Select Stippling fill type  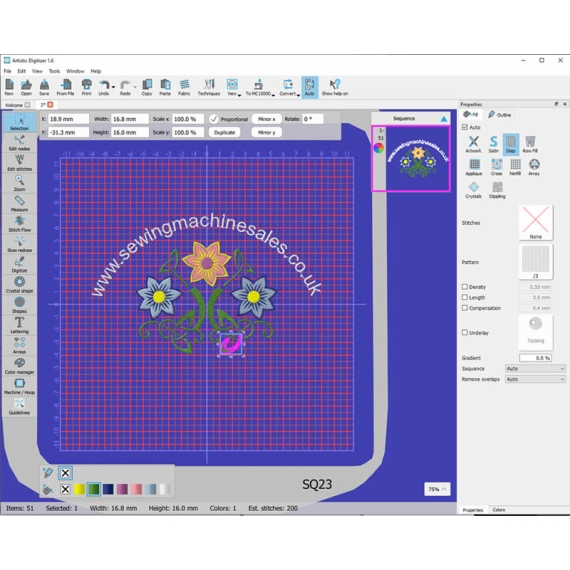point(497,190)
